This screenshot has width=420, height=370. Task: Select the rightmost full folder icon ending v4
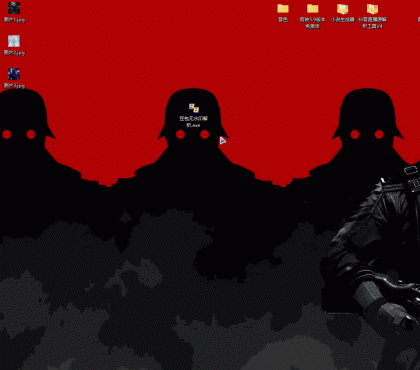pos(372,8)
